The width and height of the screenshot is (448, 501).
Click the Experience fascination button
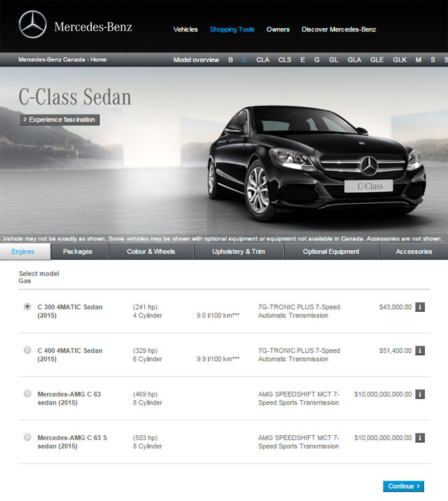pyautogui.click(x=59, y=120)
